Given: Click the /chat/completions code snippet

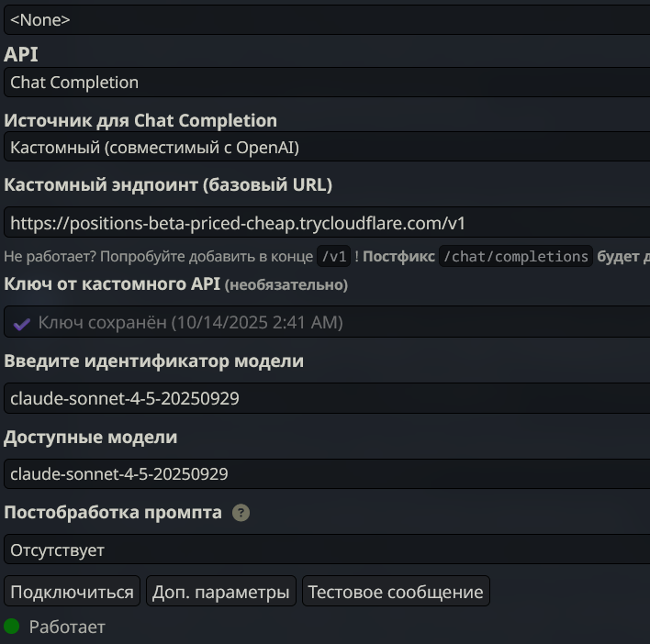Looking at the screenshot, I should point(515,257).
